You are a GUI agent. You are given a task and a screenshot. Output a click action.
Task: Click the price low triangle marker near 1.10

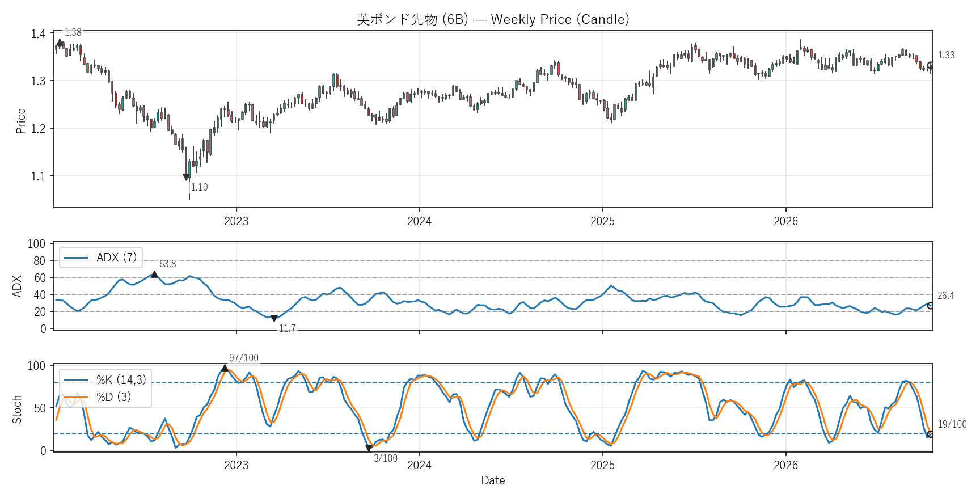tap(186, 177)
